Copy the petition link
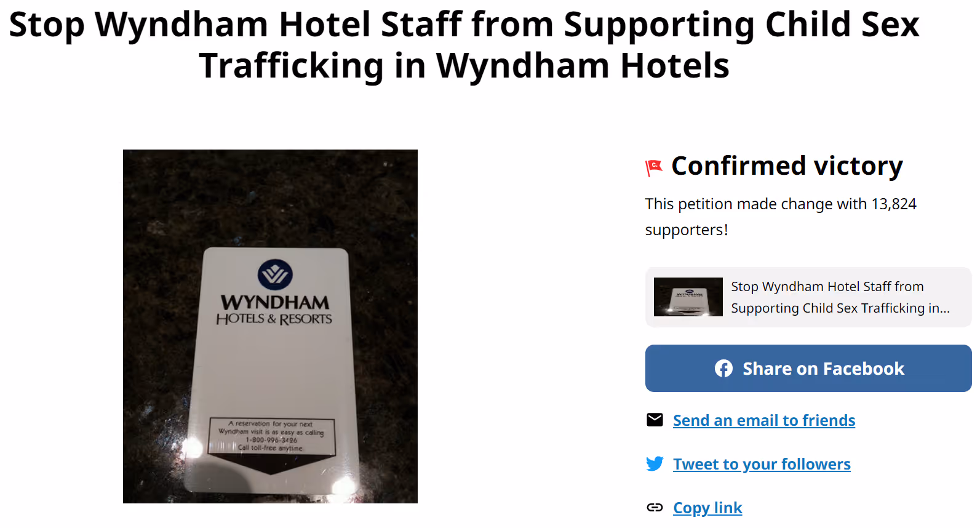 pyautogui.click(x=707, y=508)
